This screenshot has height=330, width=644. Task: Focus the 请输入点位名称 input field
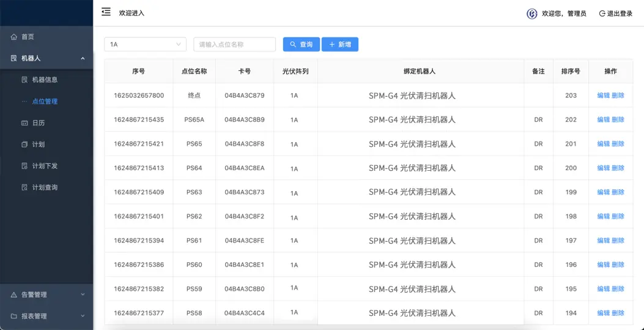[x=234, y=44]
